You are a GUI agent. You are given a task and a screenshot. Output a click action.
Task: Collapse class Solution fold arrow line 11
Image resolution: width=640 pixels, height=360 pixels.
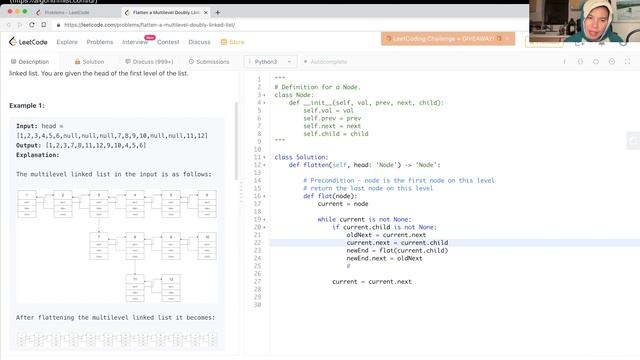(264, 157)
